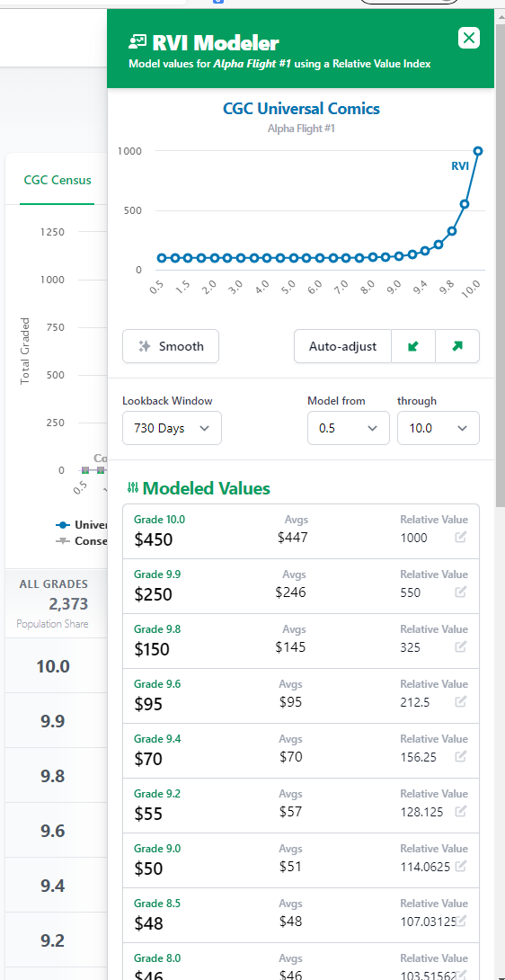The width and height of the screenshot is (505, 980).
Task: Click the $55 modeled value for Grade 9.2
Action: pyautogui.click(x=148, y=814)
